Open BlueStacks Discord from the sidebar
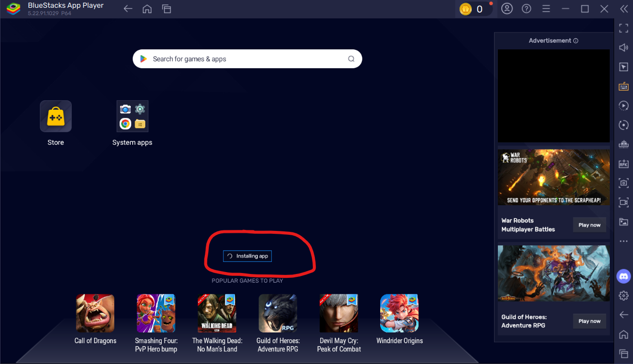 click(623, 276)
